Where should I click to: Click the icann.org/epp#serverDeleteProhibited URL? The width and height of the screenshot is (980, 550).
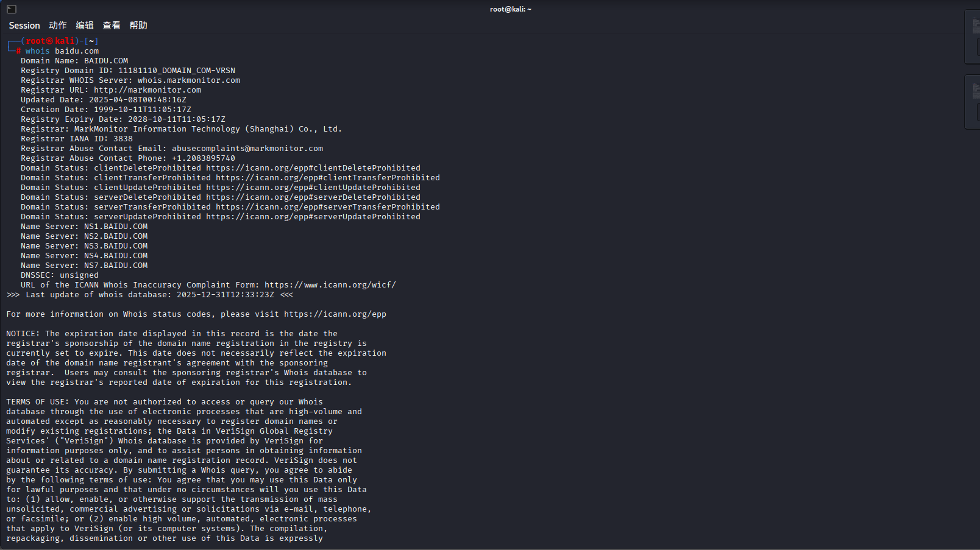pyautogui.click(x=313, y=197)
